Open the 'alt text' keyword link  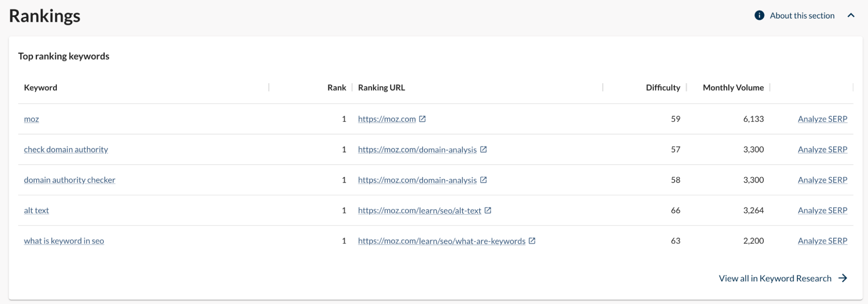tap(36, 210)
